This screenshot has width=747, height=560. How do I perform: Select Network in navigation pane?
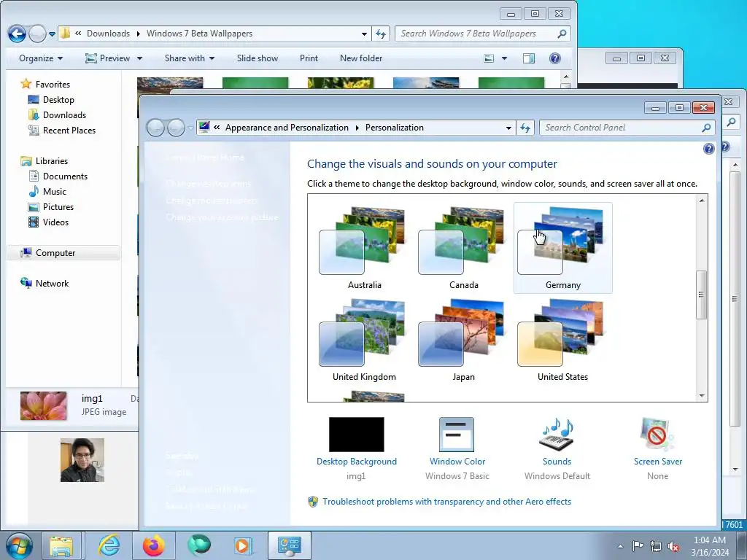pos(52,284)
